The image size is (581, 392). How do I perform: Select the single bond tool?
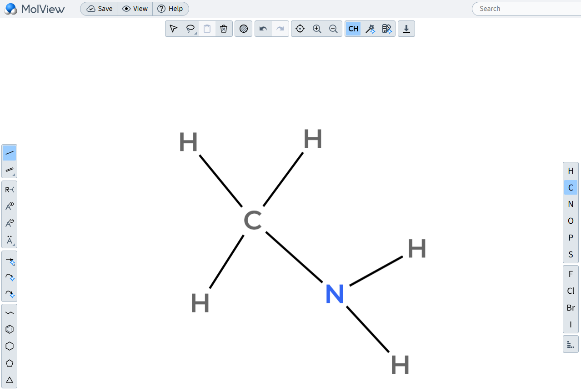pos(10,153)
